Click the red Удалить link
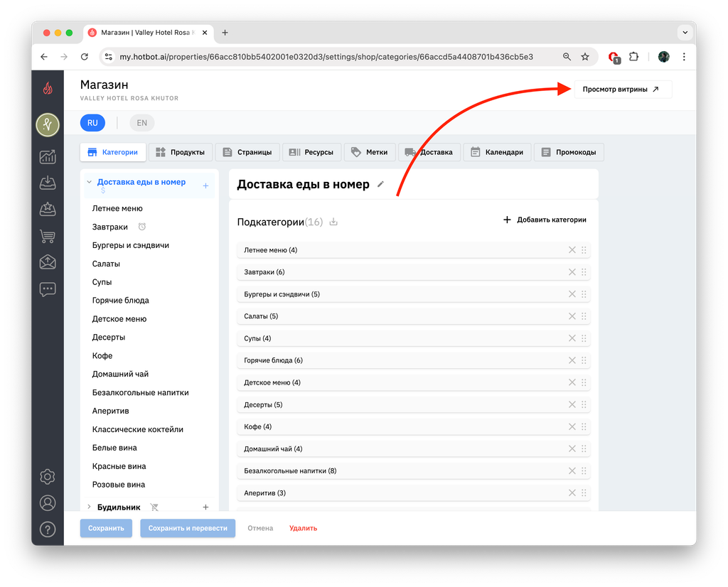The height and width of the screenshot is (587, 728). click(303, 528)
